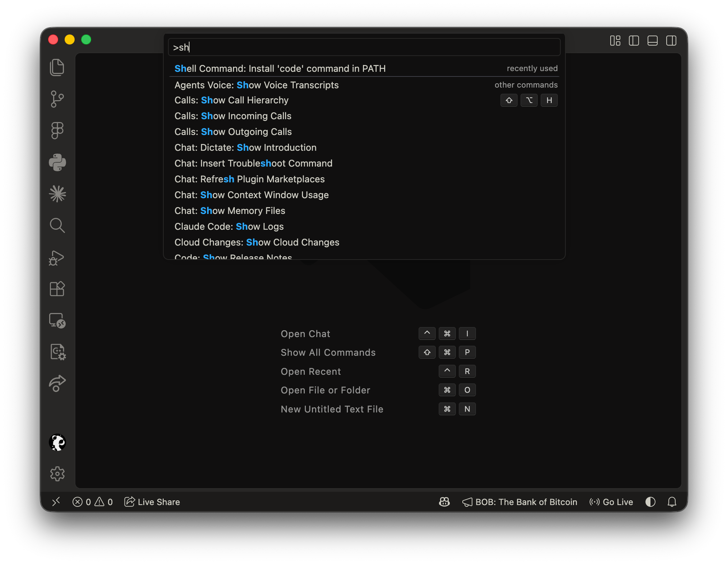This screenshot has width=728, height=565.
Task: Toggle bottom panel visibility
Action: coord(653,41)
